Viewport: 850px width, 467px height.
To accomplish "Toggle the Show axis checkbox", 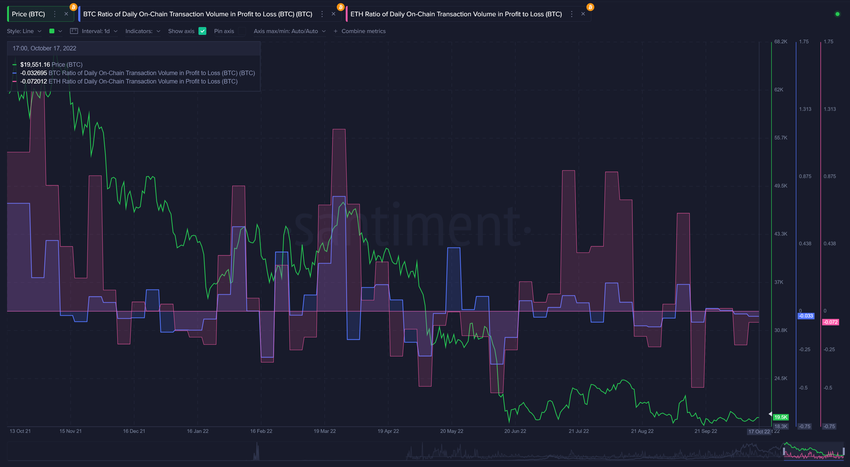I will (203, 31).
